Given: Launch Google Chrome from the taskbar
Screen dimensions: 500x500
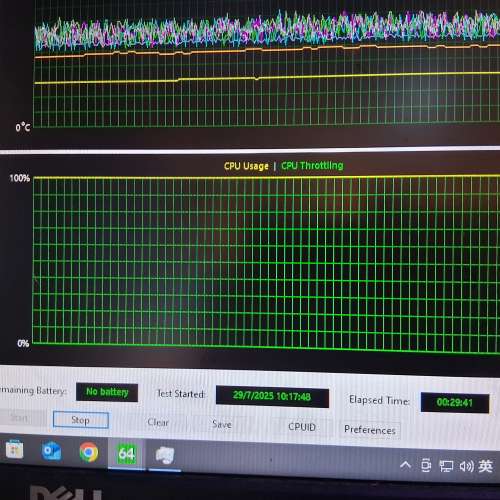Looking at the screenshot, I should pos(89,452).
